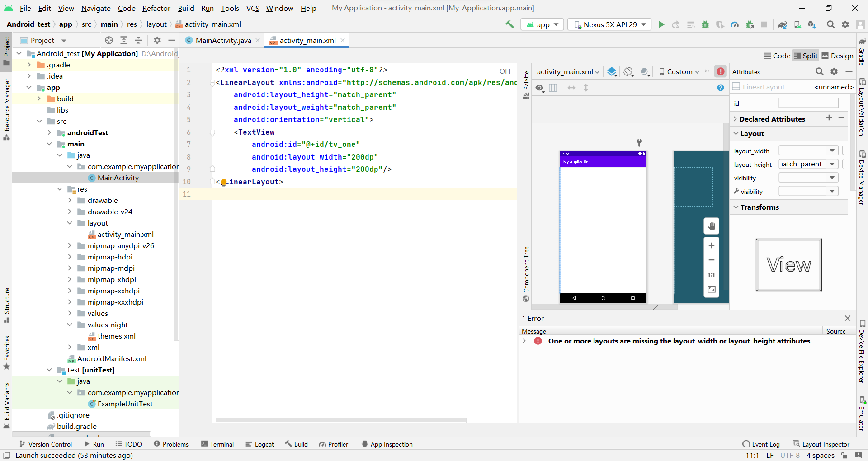Open the Layout Inspector
This screenshot has height=461, width=868.
[821, 444]
